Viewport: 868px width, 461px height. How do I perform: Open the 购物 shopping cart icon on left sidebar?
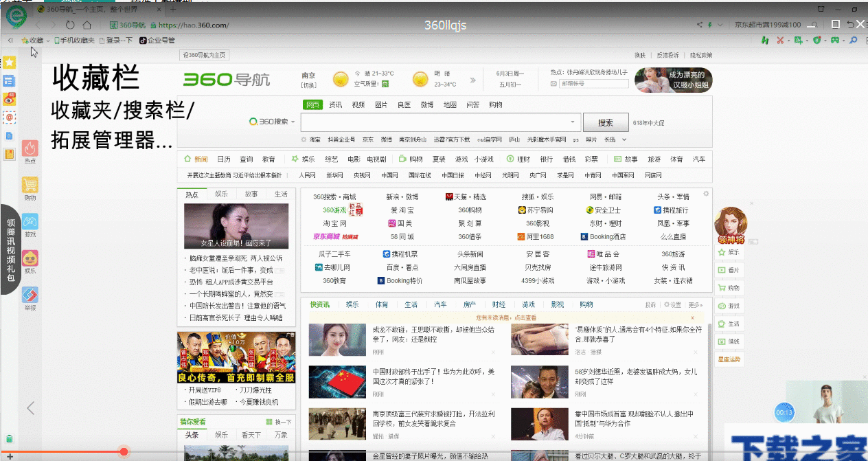click(29, 185)
